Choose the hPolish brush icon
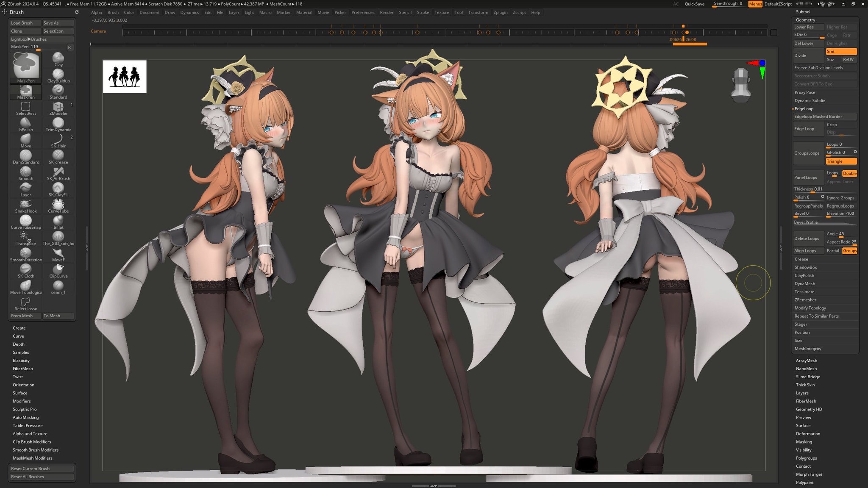 (26, 123)
